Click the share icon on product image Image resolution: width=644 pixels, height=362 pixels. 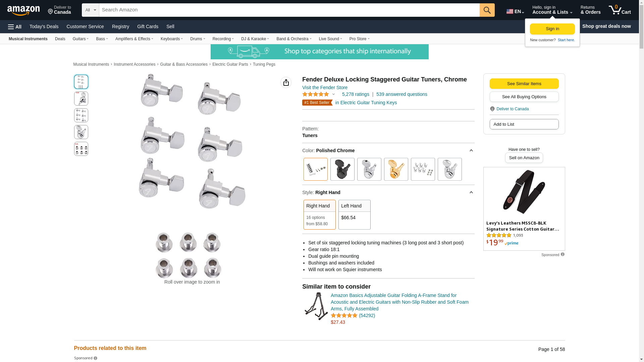coord(286,82)
